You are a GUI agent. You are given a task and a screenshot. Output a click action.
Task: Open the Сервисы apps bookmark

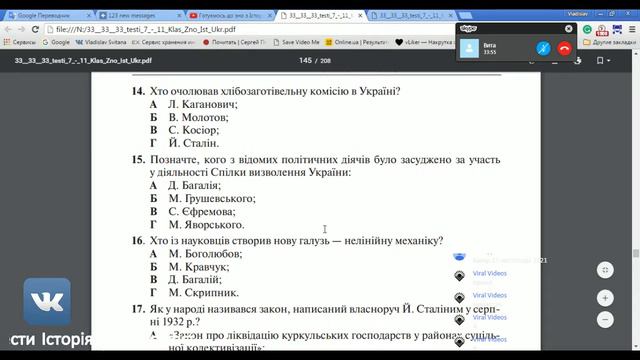pyautogui.click(x=19, y=42)
